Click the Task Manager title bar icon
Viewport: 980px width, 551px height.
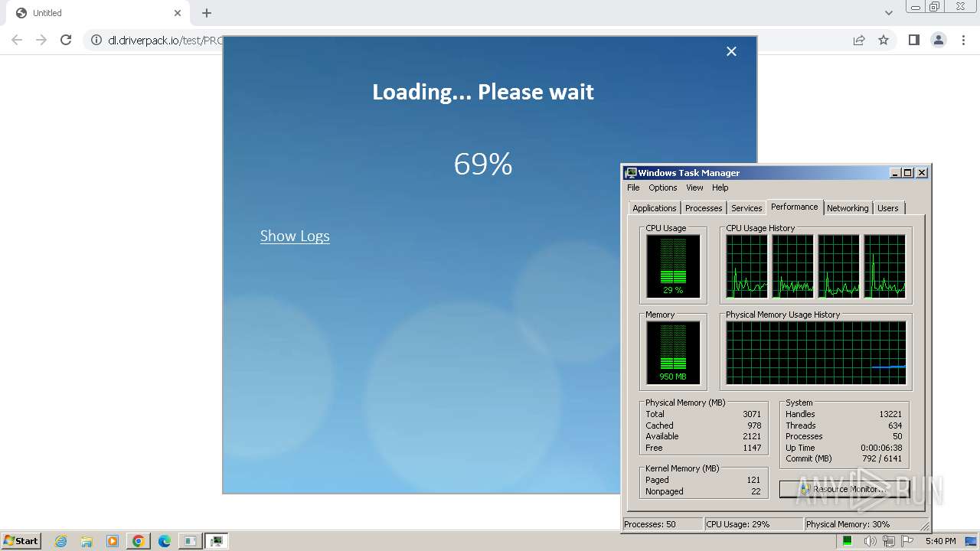pyautogui.click(x=631, y=173)
